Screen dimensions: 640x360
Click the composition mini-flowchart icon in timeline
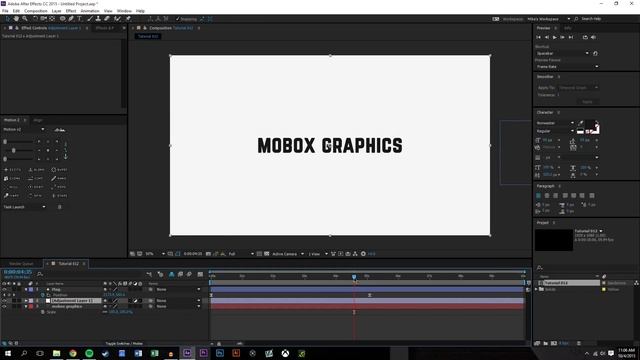(149, 274)
